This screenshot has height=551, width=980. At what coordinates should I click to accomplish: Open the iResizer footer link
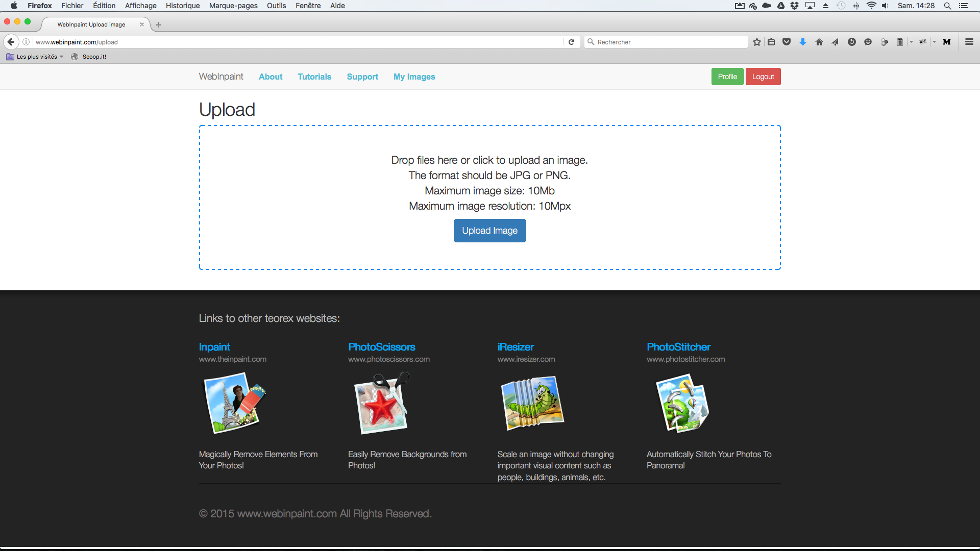(x=516, y=347)
